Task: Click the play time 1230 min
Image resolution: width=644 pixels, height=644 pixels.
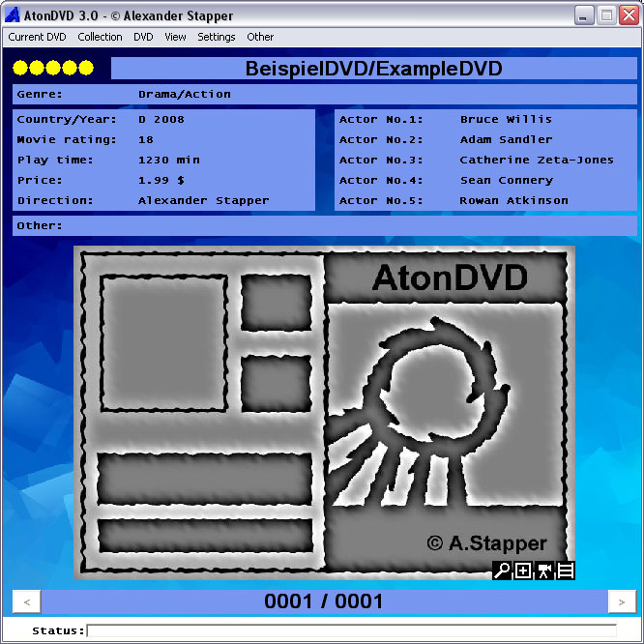Action: [169, 160]
